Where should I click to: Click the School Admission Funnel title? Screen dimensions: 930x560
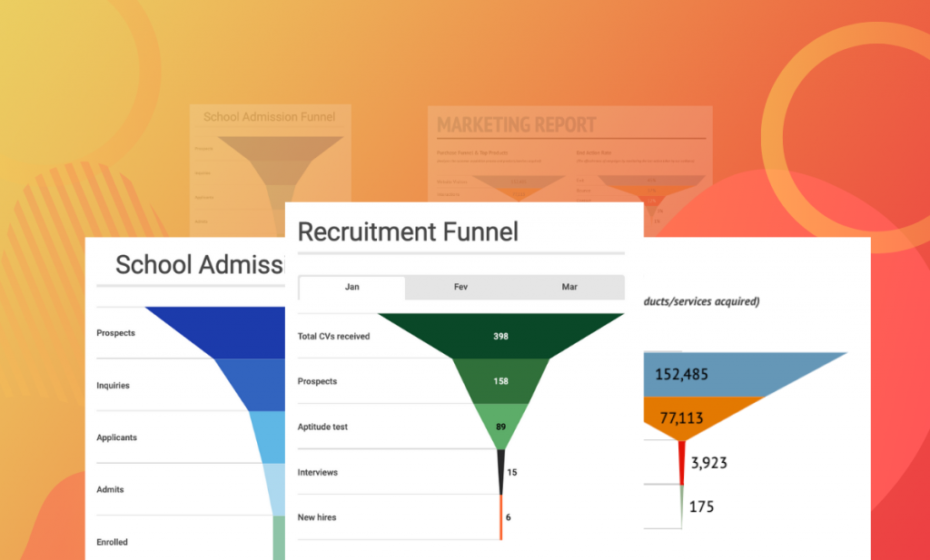tap(198, 265)
